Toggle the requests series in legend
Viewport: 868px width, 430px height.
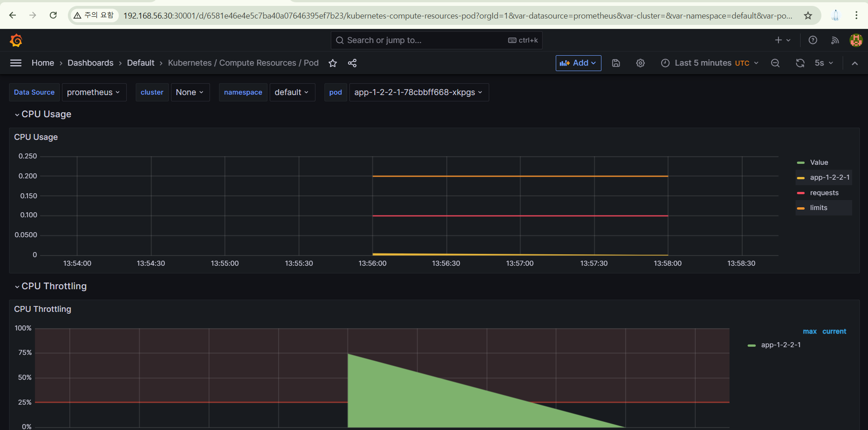click(x=824, y=193)
